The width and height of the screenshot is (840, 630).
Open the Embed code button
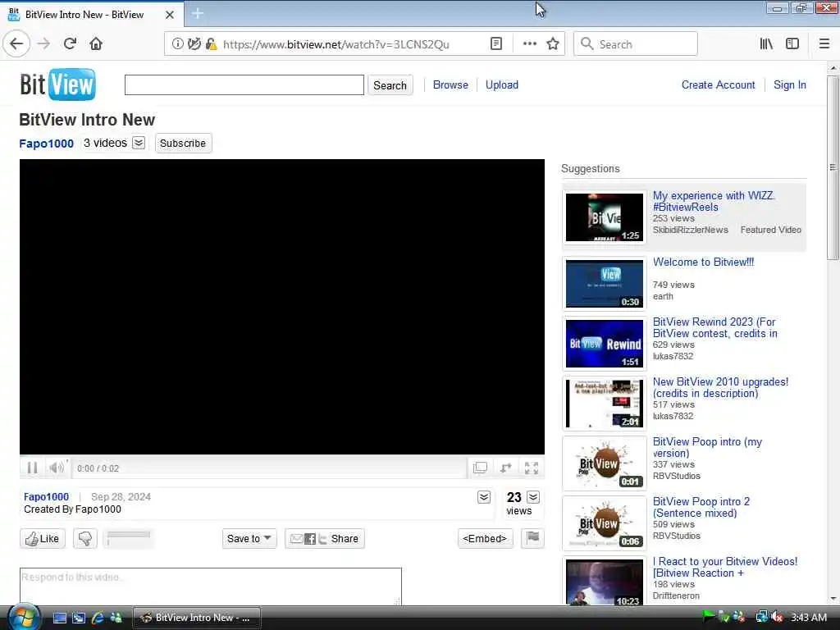(x=486, y=538)
